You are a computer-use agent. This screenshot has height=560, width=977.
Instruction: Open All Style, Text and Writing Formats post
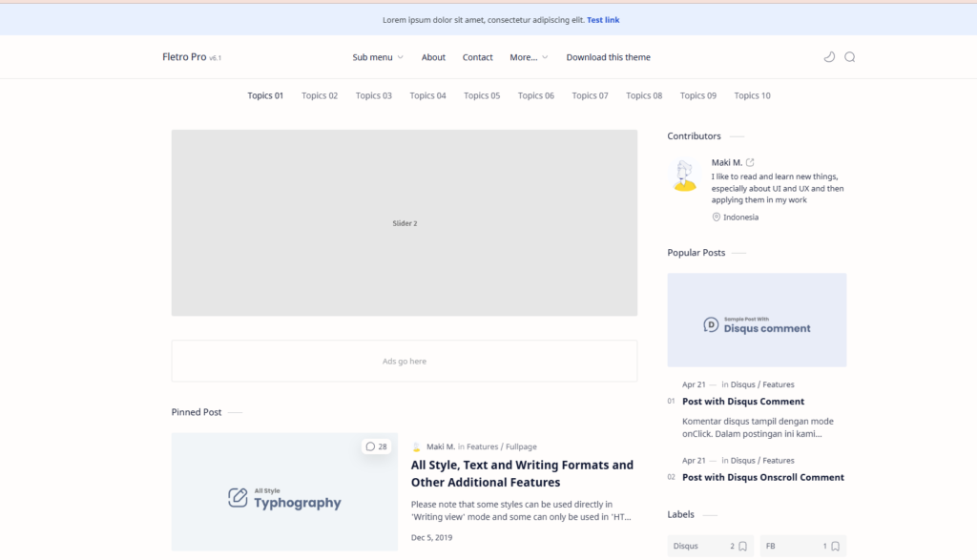tap(522, 473)
